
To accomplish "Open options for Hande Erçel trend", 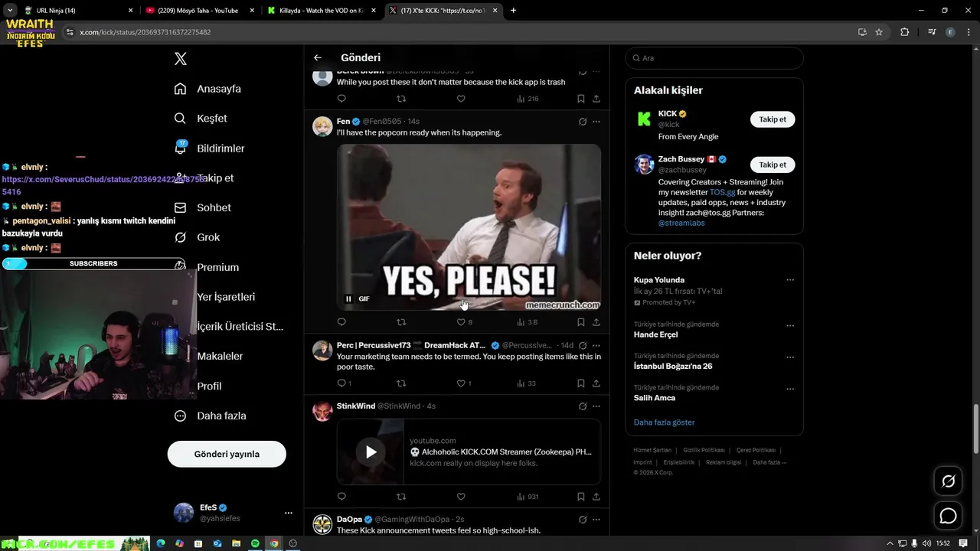I will tap(790, 325).
